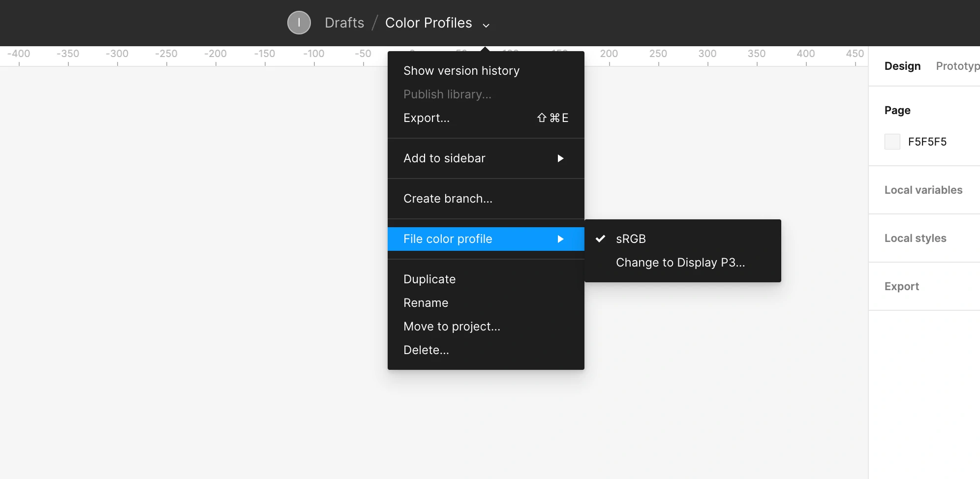The image size is (980, 479).
Task: Click the page background color swatch
Action: tap(892, 142)
